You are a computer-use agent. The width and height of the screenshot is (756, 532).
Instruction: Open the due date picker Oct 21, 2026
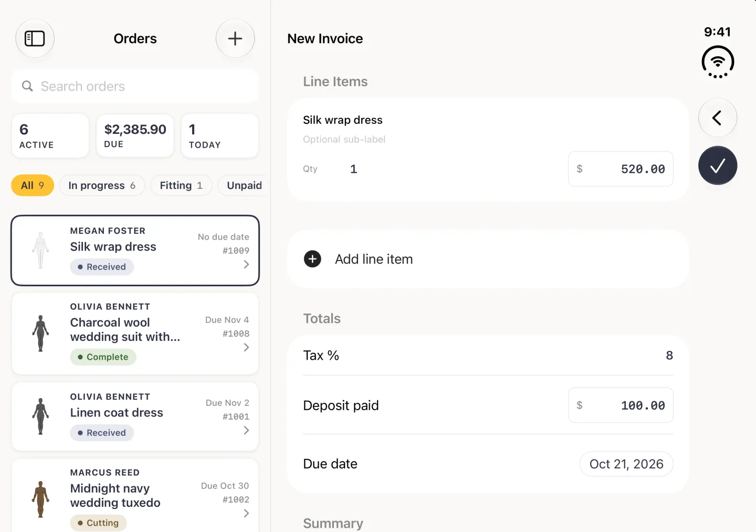tap(626, 464)
